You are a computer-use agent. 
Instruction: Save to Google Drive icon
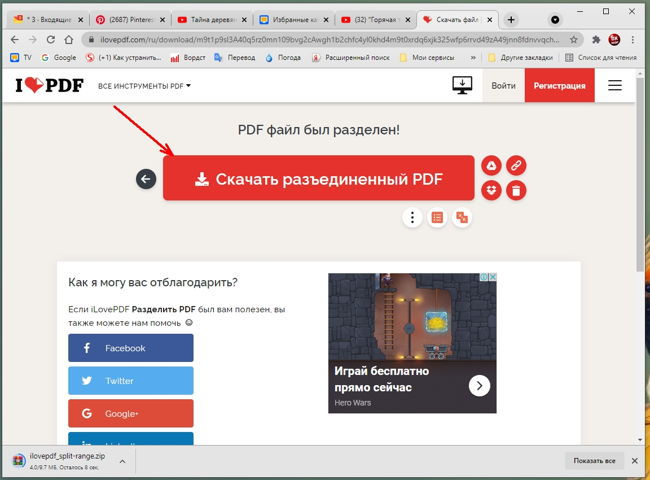(491, 165)
